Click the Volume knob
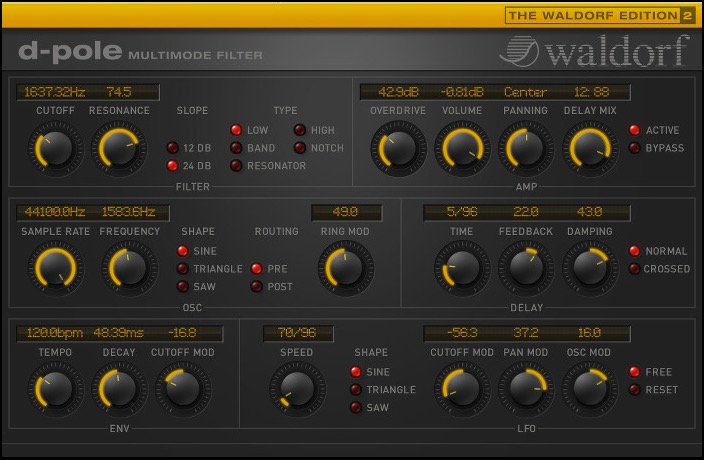 (462, 149)
